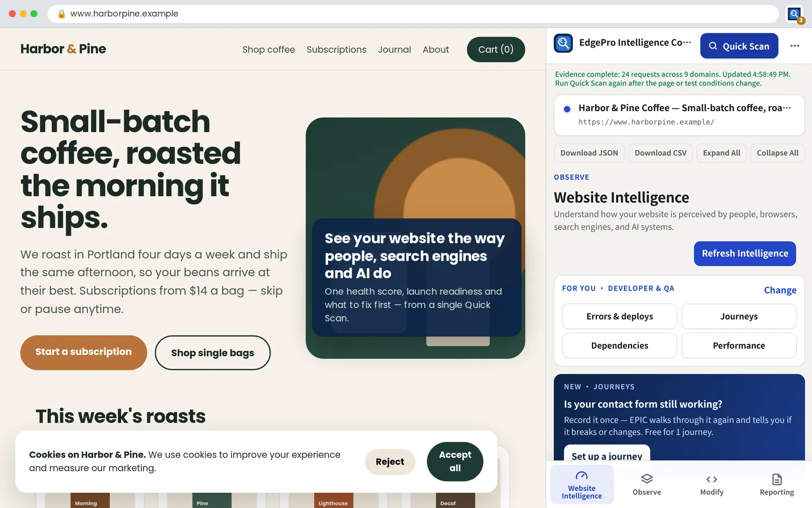812x508 pixels.
Task: Click the 'Is your contact form still working?' heading
Action: tap(642, 404)
